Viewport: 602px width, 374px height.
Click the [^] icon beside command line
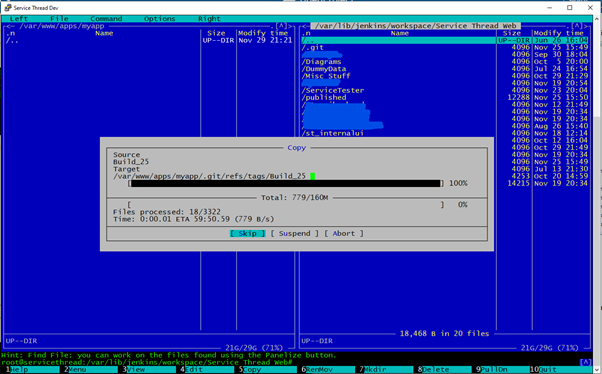[x=585, y=362]
